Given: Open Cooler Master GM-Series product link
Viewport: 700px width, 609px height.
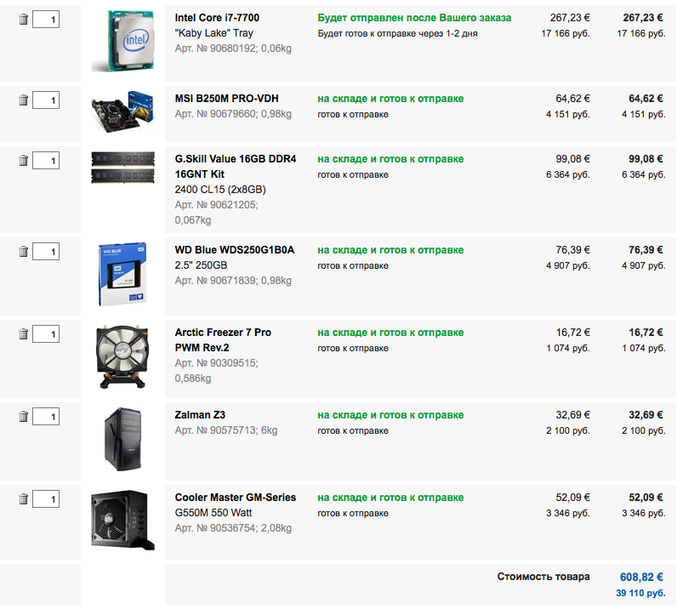Looking at the screenshot, I should coord(235,497).
